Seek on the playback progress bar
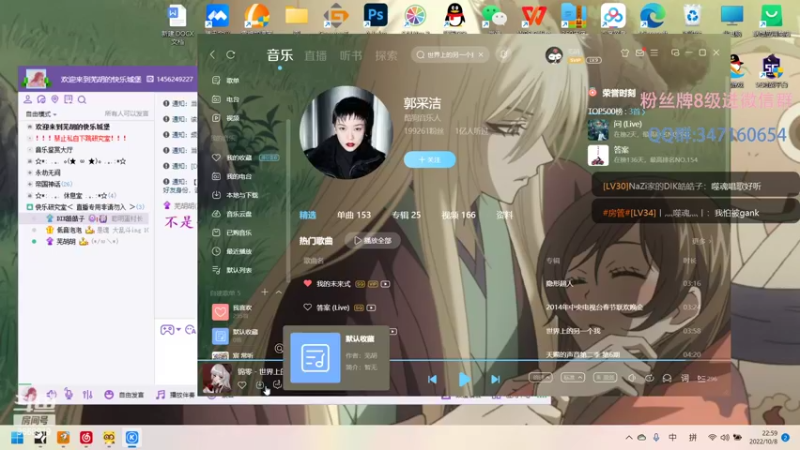 point(464,360)
